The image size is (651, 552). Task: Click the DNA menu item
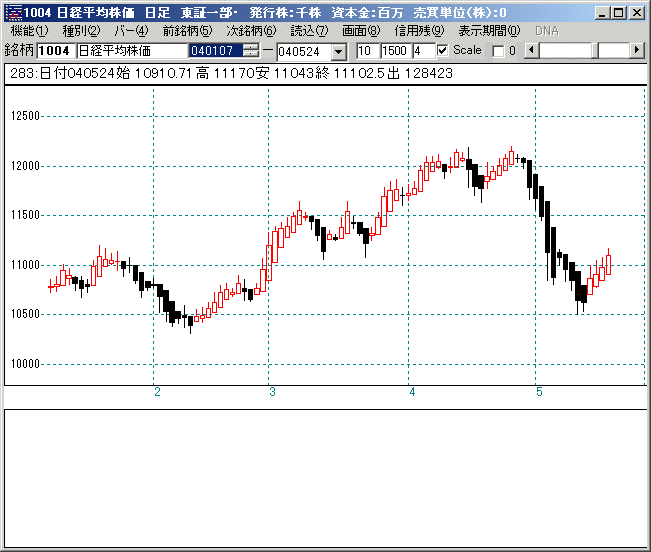[547, 31]
